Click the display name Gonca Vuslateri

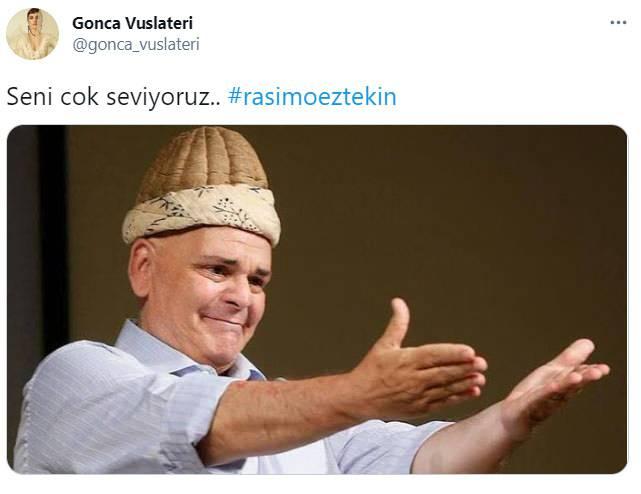point(132,23)
